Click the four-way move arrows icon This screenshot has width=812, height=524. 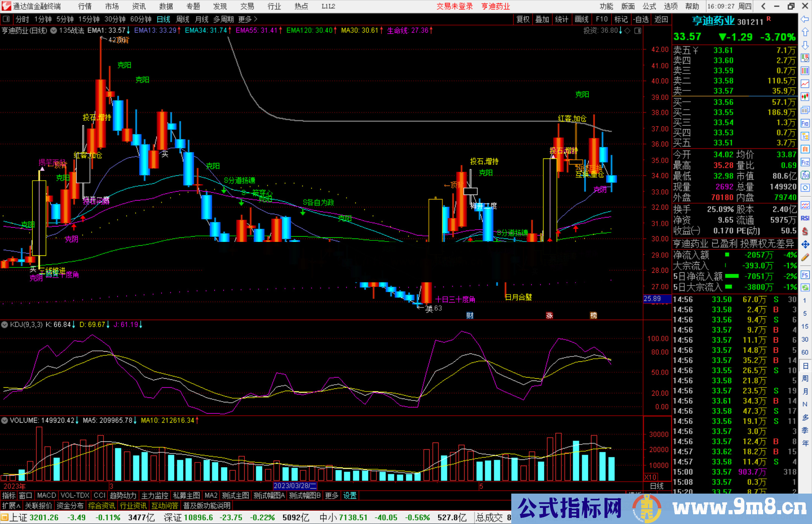[x=805, y=245]
